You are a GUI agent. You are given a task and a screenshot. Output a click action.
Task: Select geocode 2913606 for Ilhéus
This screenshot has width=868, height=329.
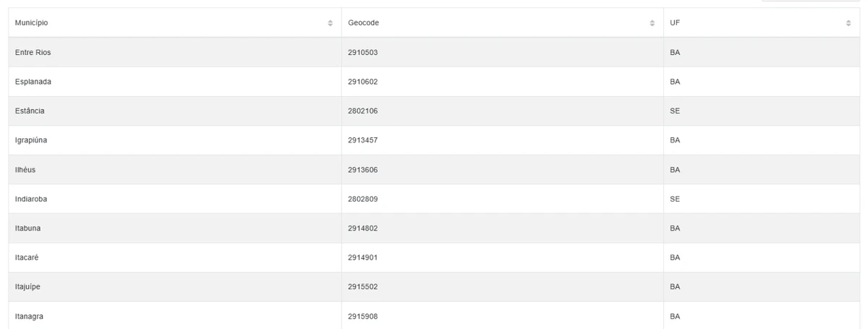363,170
